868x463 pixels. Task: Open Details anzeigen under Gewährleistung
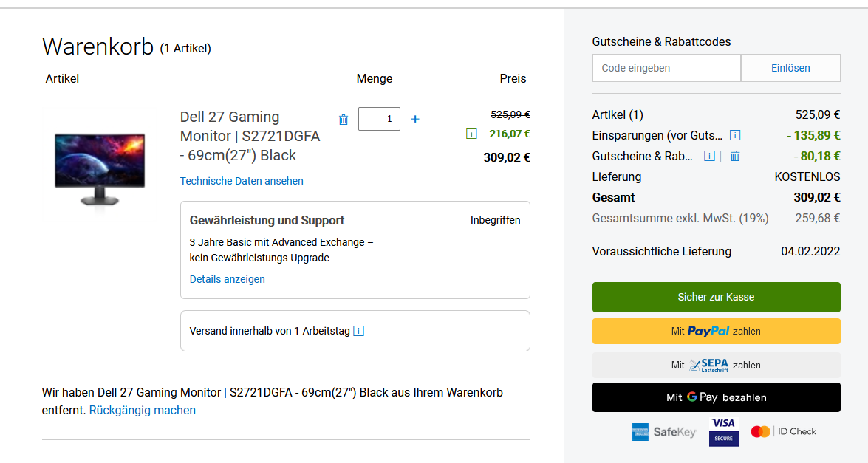click(x=227, y=279)
